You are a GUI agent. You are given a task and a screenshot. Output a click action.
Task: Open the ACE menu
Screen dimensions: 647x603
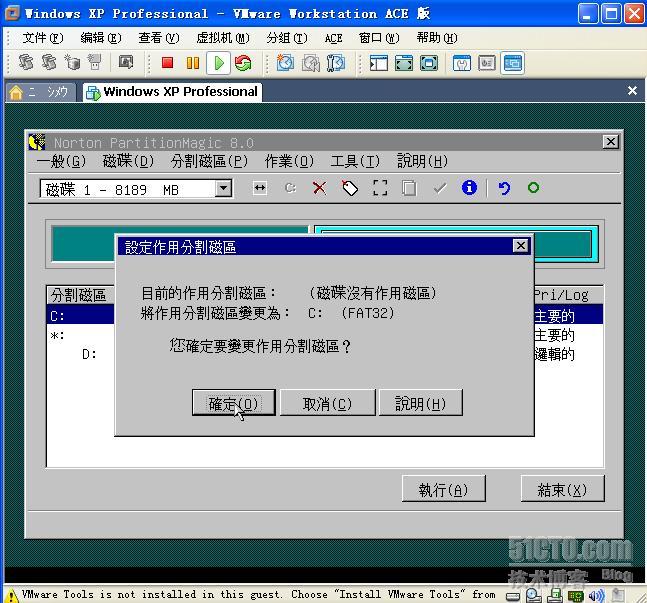pyautogui.click(x=333, y=38)
